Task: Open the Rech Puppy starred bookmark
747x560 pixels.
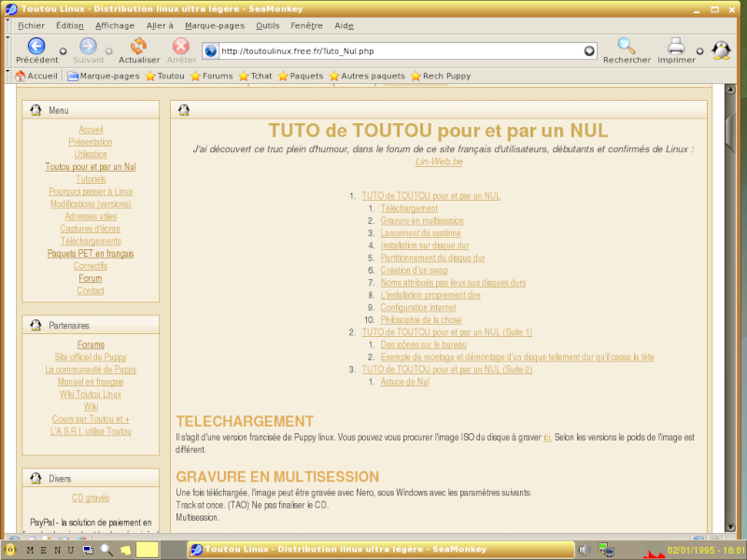Action: coord(441,76)
